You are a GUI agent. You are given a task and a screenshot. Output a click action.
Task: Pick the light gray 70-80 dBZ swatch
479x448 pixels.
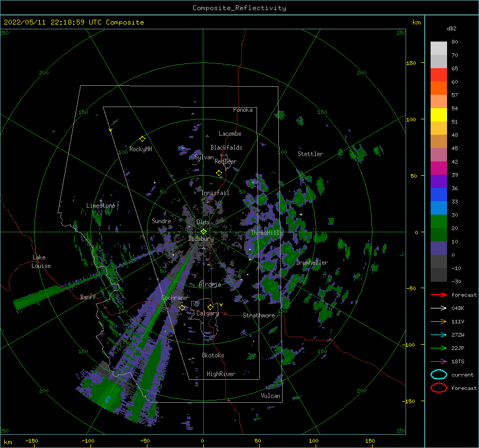439,48
